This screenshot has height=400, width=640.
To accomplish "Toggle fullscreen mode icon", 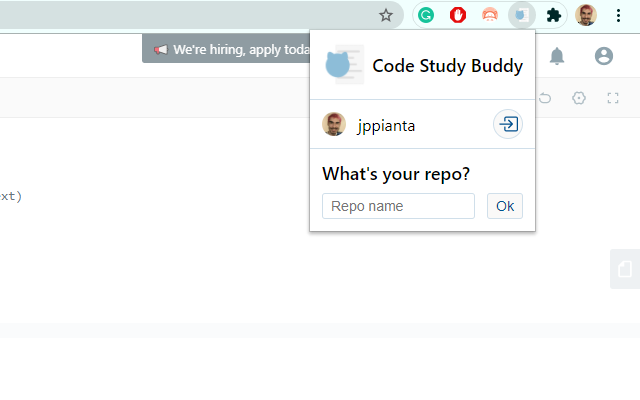I will pos(613,98).
